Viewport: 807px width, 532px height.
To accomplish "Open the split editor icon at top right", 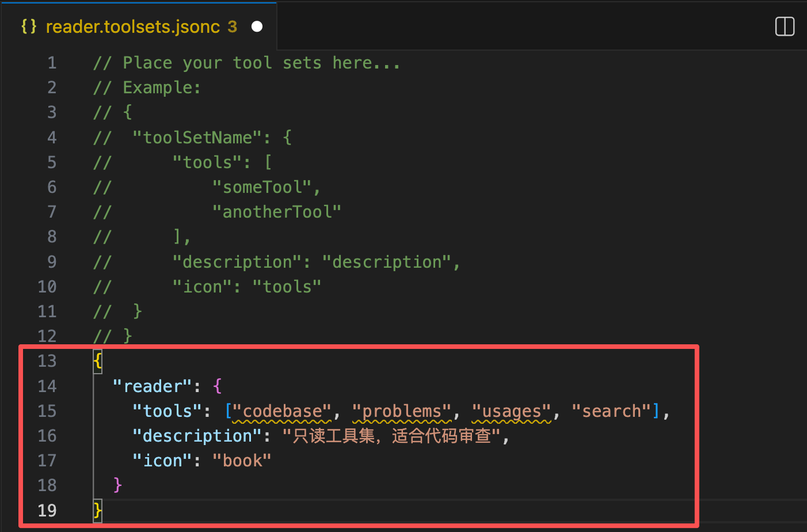I will coord(785,26).
